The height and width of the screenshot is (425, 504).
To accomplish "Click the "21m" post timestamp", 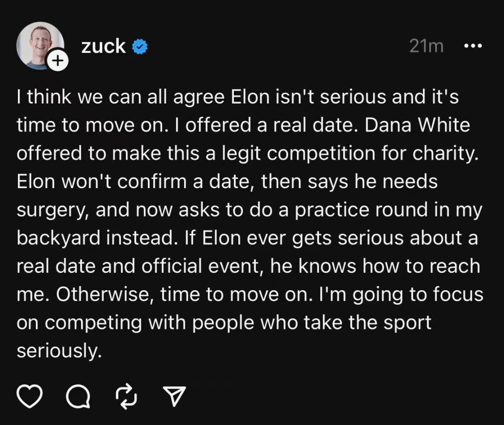I will coord(426,46).
